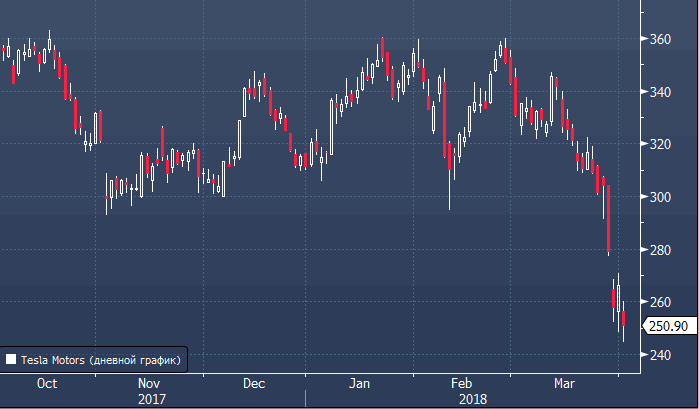
Task: Select the Oct month label on time axis
Action: coord(46,383)
